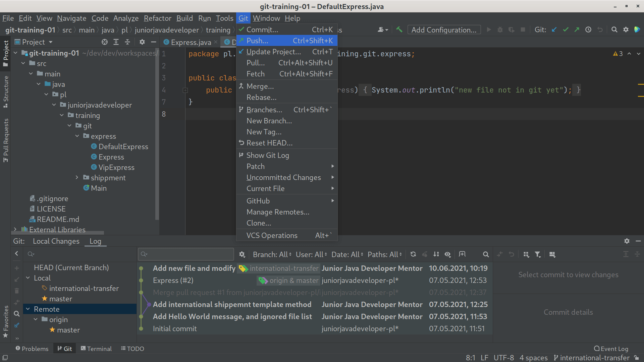This screenshot has height=362, width=644.
Task: Select Push from Git dropdown menu
Action: click(257, 41)
